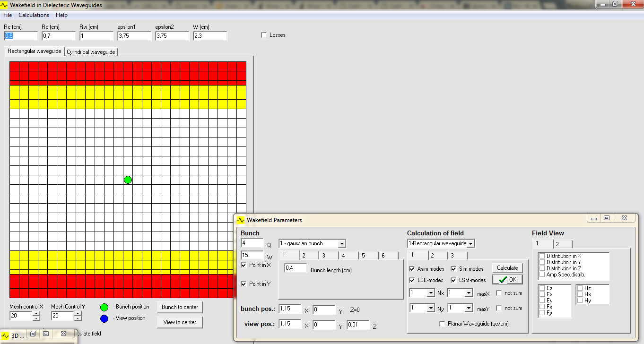
Task: Decrease Mesh Control Y spinner value
Action: click(78, 318)
